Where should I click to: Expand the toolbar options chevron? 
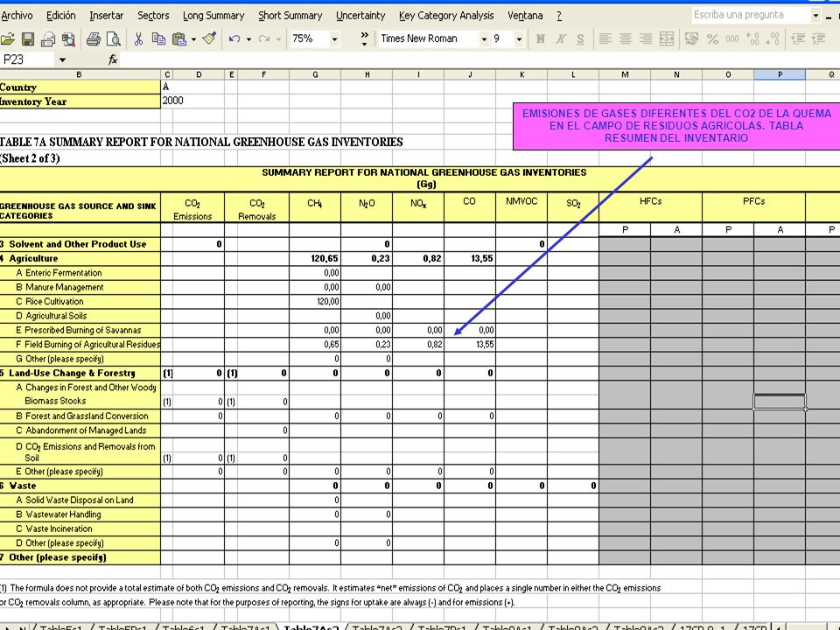pos(364,38)
